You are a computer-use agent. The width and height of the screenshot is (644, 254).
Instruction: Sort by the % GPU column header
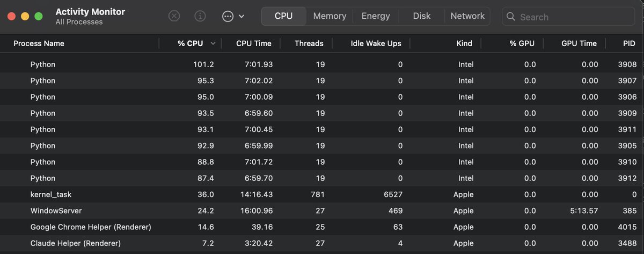tap(522, 43)
